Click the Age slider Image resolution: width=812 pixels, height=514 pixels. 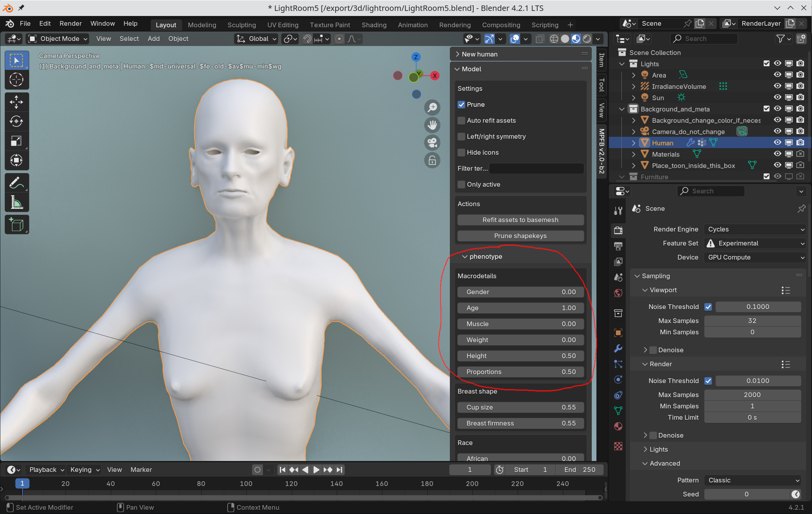520,308
